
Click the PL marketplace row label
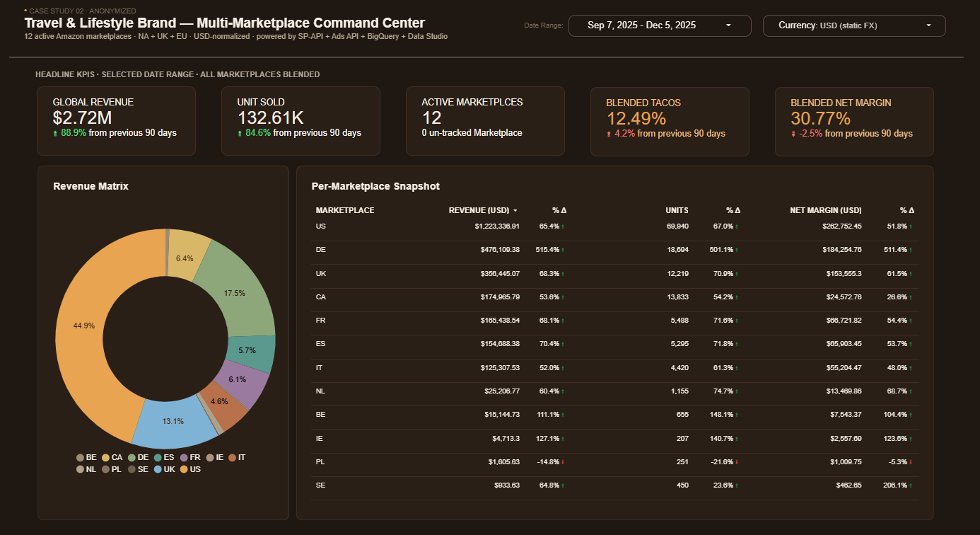320,462
